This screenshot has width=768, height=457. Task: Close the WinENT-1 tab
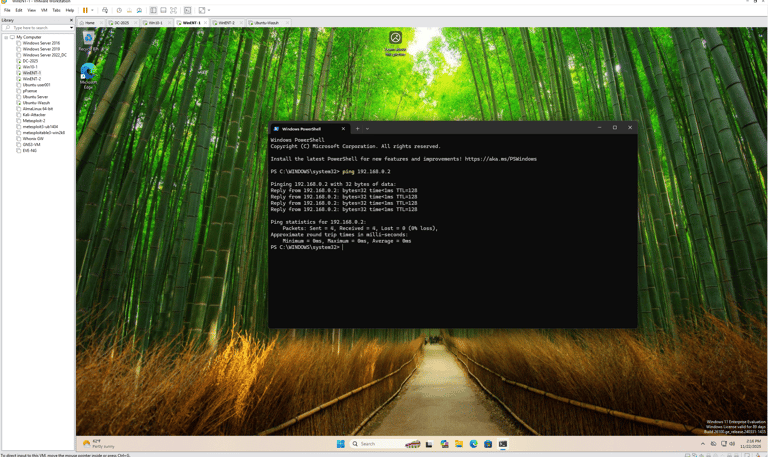coord(205,23)
